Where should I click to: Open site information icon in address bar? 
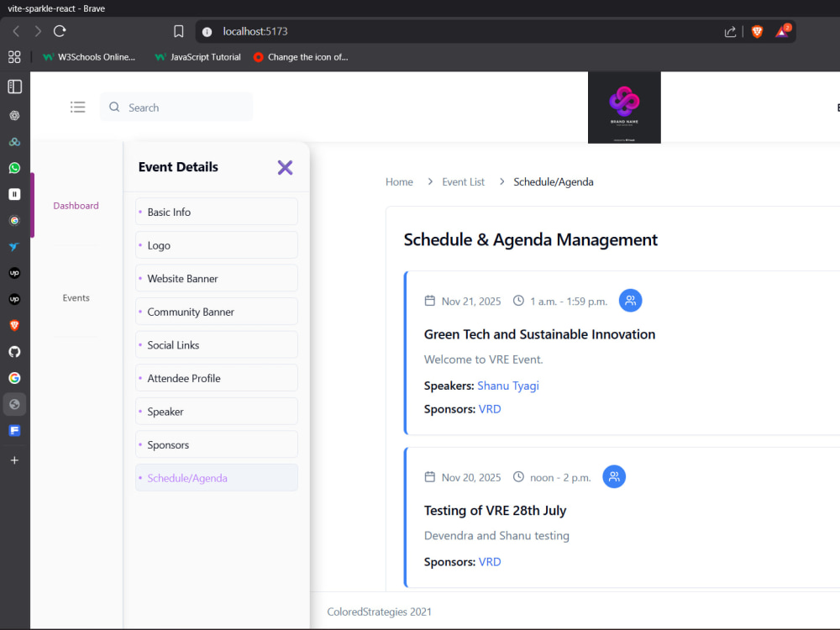point(207,32)
